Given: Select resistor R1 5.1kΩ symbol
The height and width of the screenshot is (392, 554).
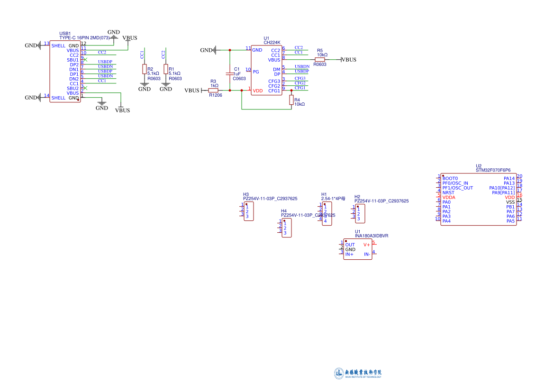Looking at the screenshot, I should point(166,69).
